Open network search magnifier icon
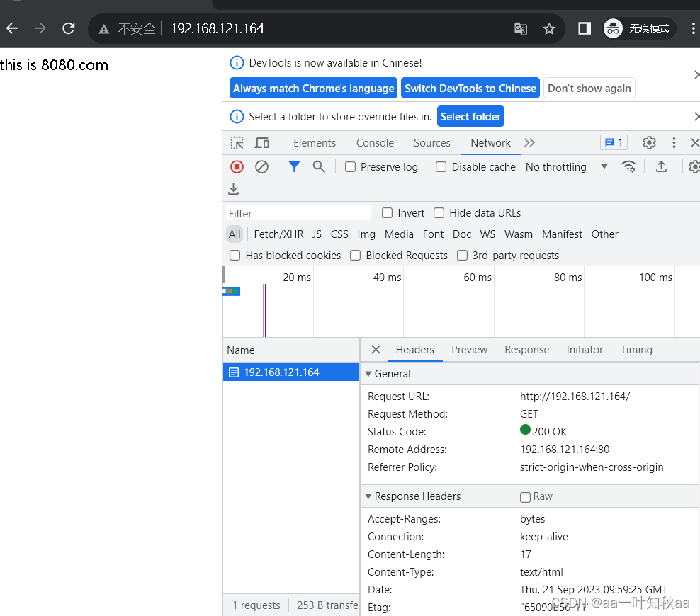Screen dimensions: 700x616 (319, 167)
